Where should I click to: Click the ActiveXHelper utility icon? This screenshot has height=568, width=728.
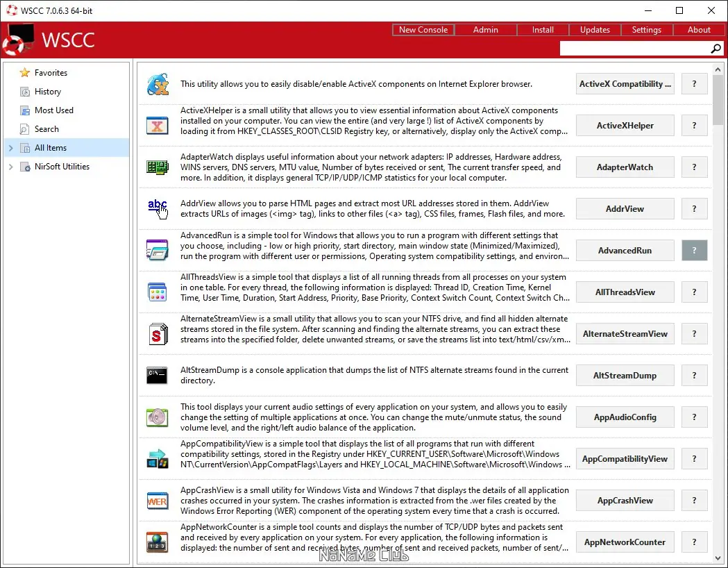[x=158, y=126]
